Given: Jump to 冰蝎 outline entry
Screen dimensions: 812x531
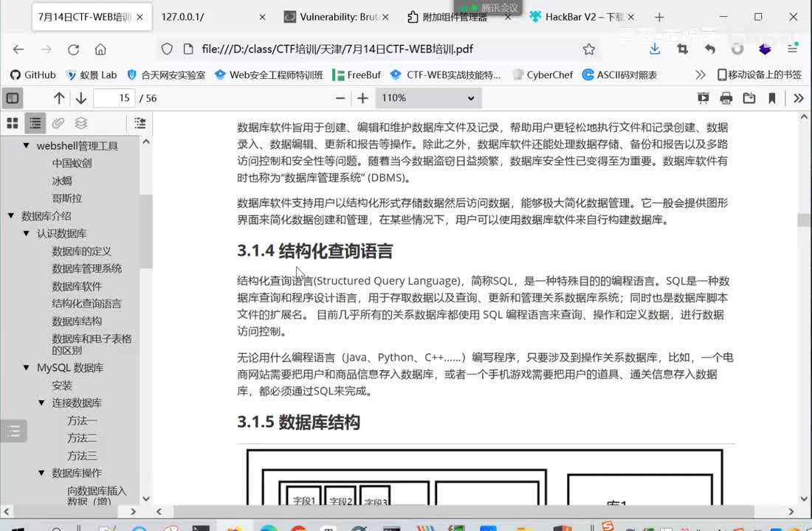Looking at the screenshot, I should [x=61, y=181].
